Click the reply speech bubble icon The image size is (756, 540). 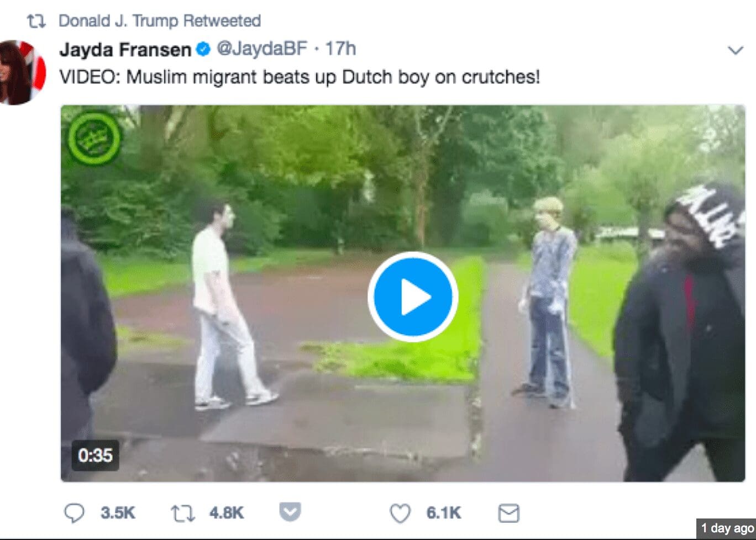coord(74,513)
